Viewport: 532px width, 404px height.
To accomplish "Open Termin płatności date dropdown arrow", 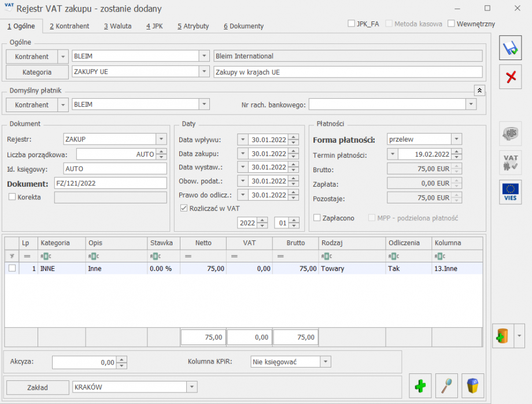I will pos(393,154).
